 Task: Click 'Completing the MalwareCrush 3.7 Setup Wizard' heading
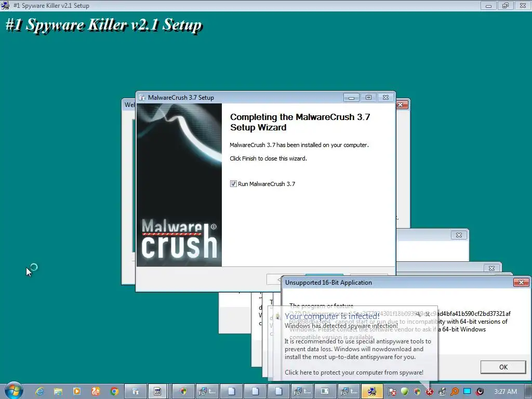[300, 122]
